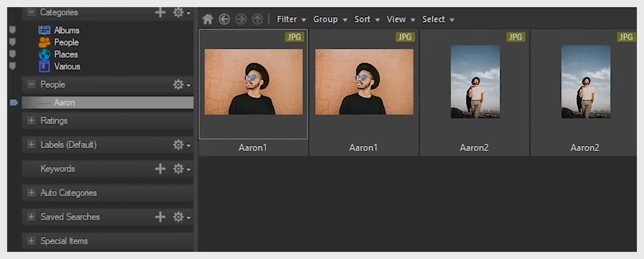Click the Various category icon

tap(45, 66)
